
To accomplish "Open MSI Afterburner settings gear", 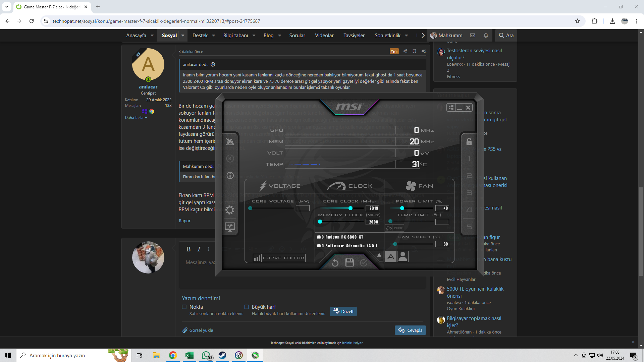I will [x=230, y=210].
